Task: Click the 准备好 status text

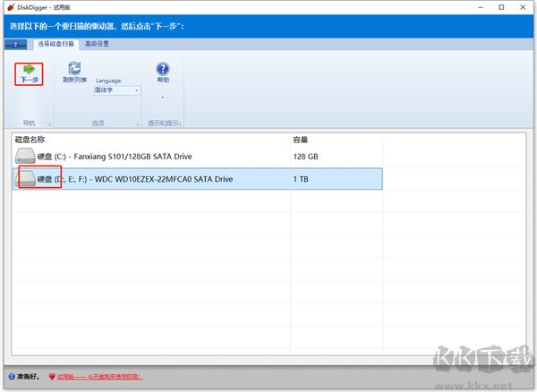Action: click(x=28, y=377)
